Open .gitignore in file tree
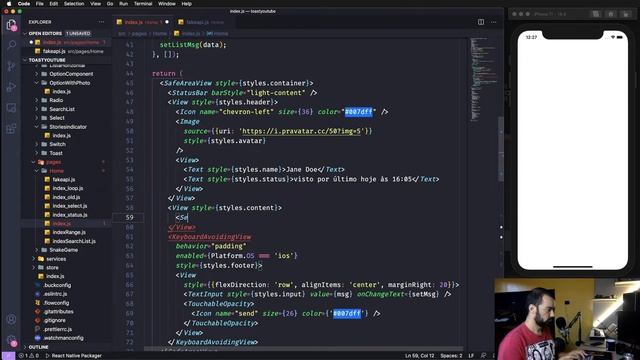 55,320
